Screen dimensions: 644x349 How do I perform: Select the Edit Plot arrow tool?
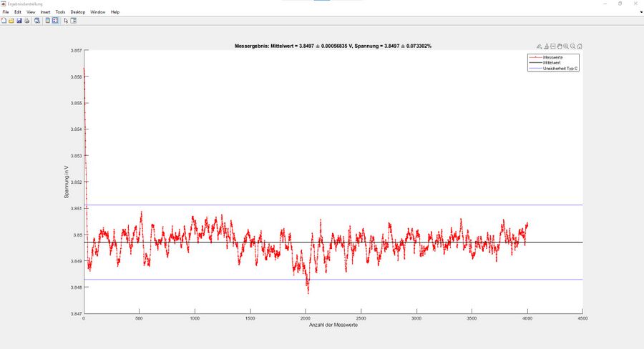pos(66,21)
